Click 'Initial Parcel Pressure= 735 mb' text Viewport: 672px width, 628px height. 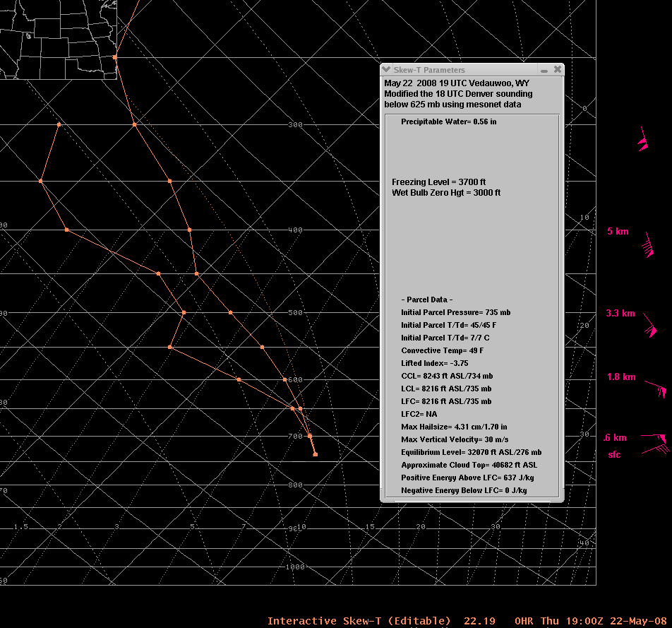point(455,312)
